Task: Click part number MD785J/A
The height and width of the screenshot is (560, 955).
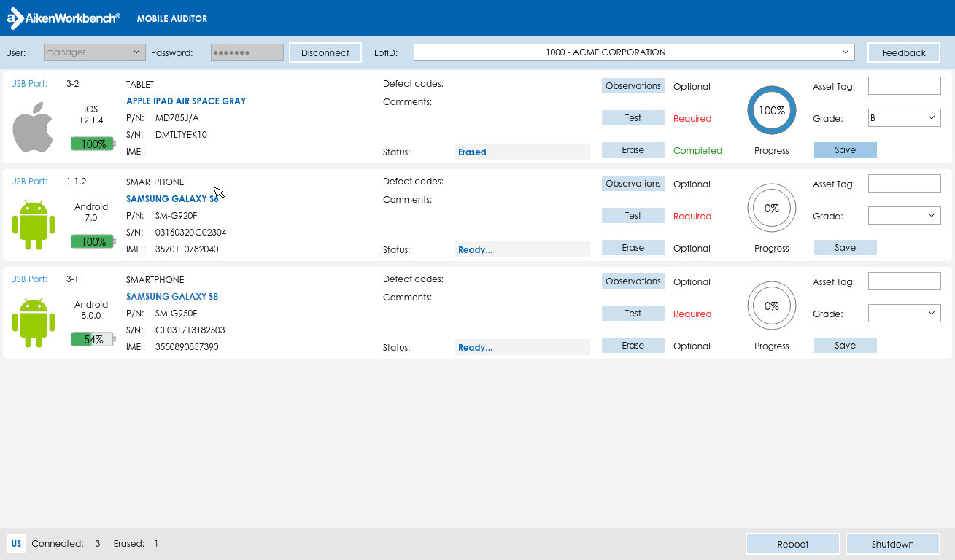Action: [x=177, y=118]
